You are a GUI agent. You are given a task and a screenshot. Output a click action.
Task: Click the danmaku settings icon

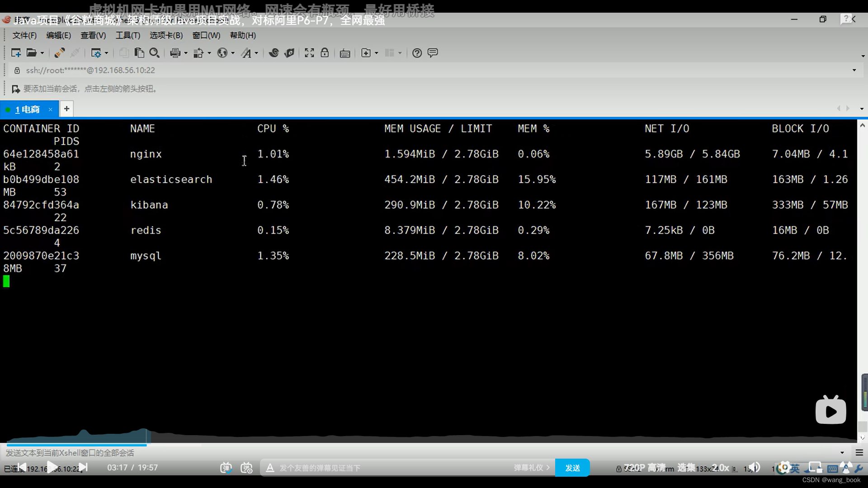(246, 468)
